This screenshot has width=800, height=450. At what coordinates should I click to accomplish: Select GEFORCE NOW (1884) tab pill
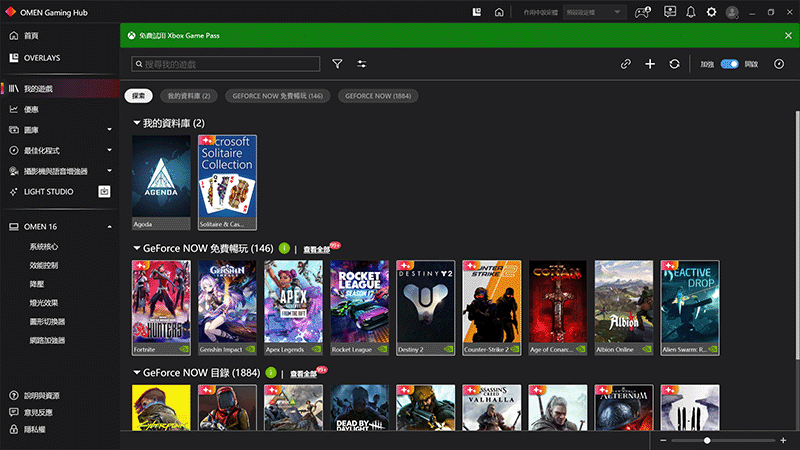tap(378, 96)
